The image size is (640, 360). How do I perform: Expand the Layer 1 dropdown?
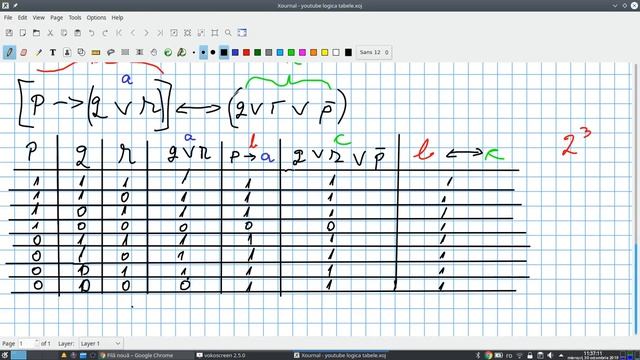pyautogui.click(x=100, y=343)
